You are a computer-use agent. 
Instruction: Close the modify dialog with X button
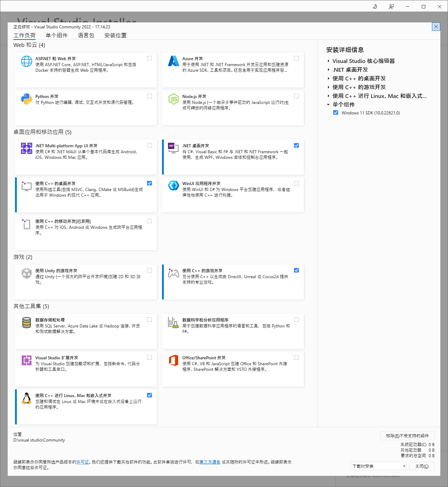tap(436, 27)
